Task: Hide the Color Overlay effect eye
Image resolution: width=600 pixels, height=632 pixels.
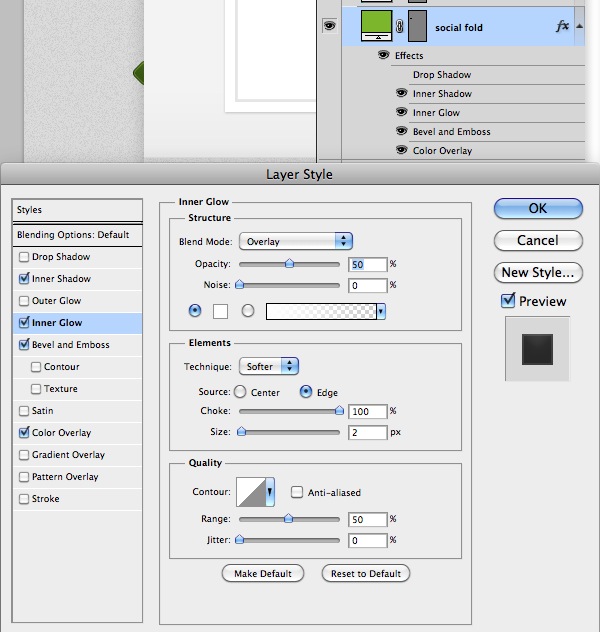Action: [x=401, y=150]
